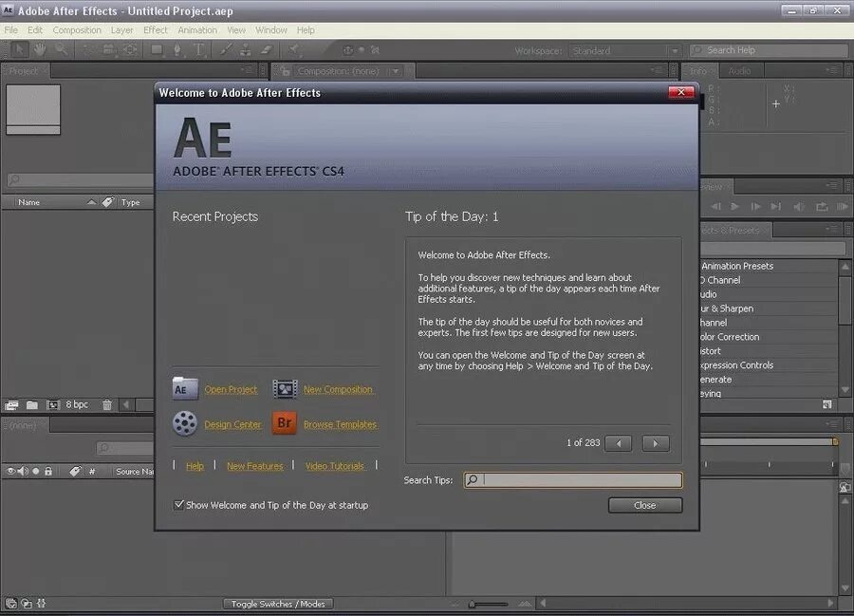854x616 pixels.
Task: Select the Clone Stamp tool
Action: [246, 50]
